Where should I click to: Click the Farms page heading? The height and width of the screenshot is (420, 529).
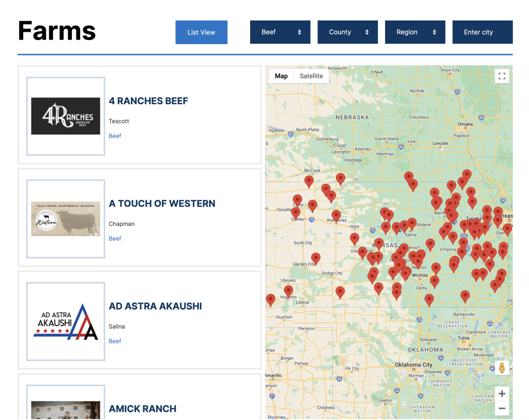[x=56, y=31]
